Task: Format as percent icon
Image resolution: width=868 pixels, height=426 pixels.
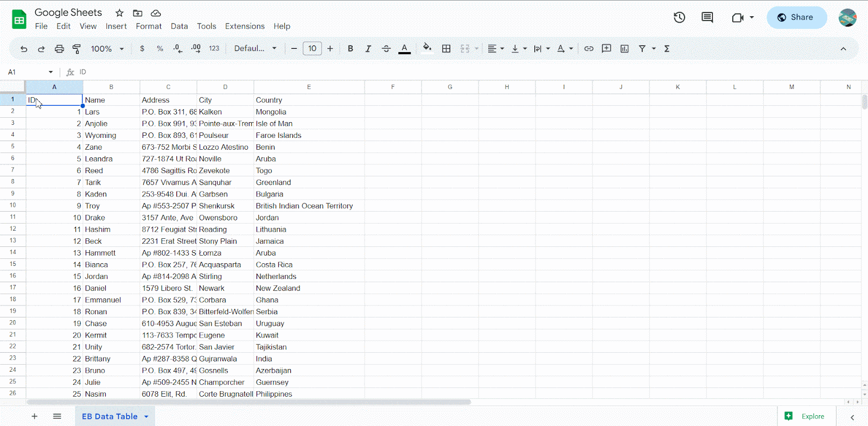Action: point(160,49)
